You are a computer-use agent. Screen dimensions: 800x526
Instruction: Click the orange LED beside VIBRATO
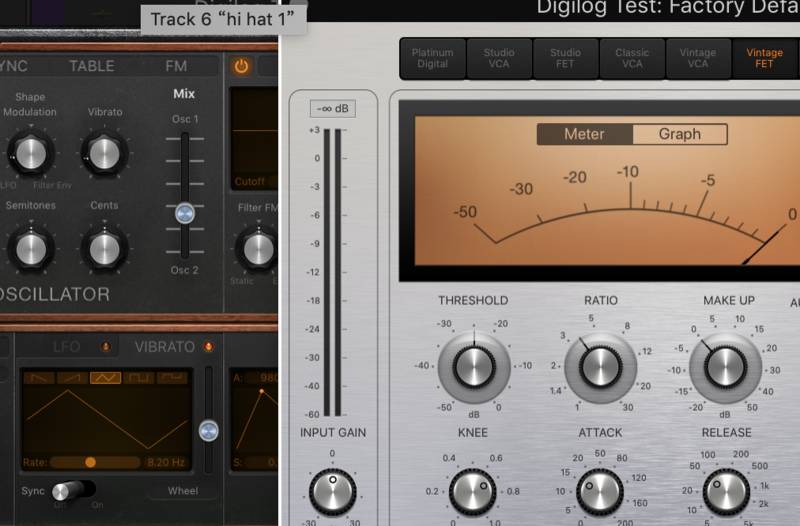pos(208,347)
